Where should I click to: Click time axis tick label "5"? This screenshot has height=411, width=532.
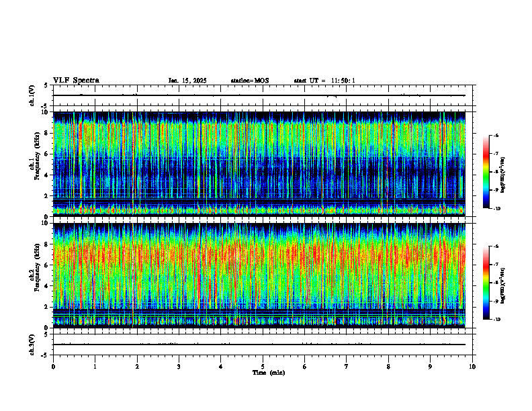coord(263,367)
